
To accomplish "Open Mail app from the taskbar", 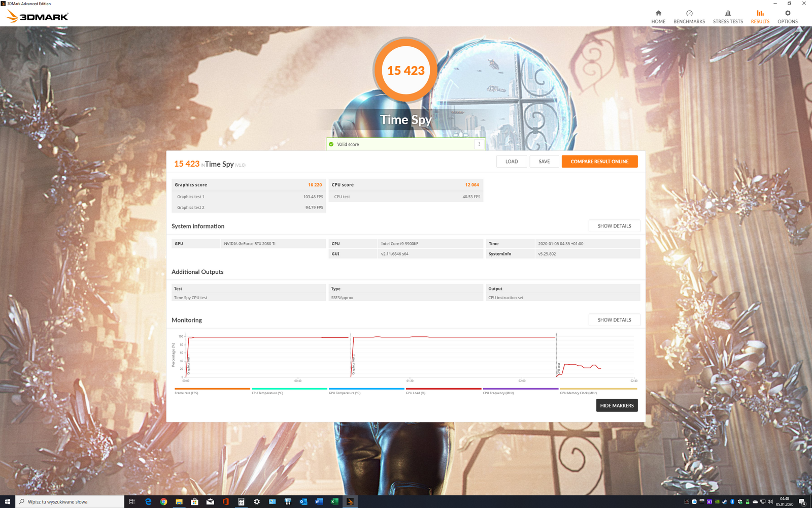I will [x=210, y=501].
